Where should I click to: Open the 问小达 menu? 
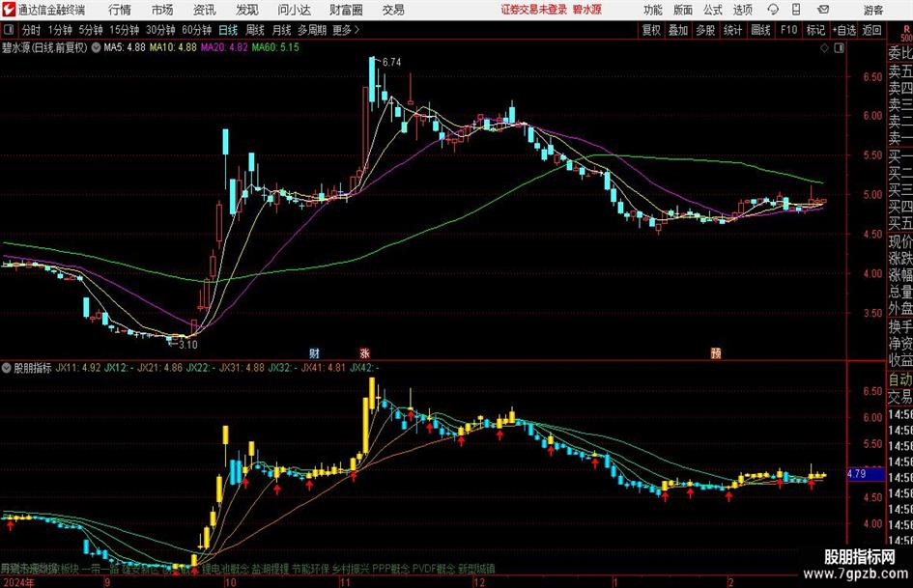(x=294, y=10)
